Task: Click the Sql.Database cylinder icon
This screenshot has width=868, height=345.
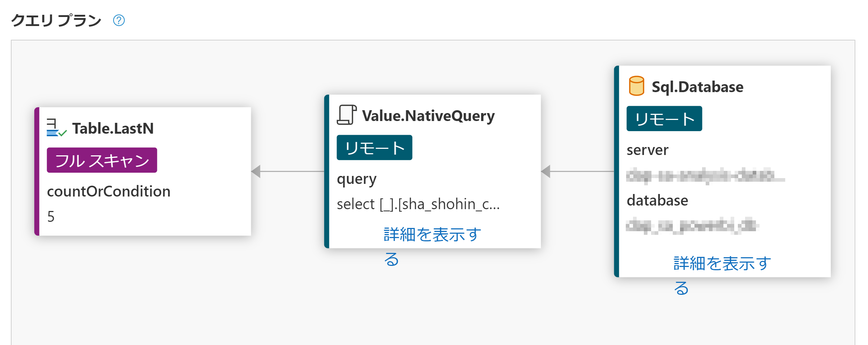Action: 636,86
